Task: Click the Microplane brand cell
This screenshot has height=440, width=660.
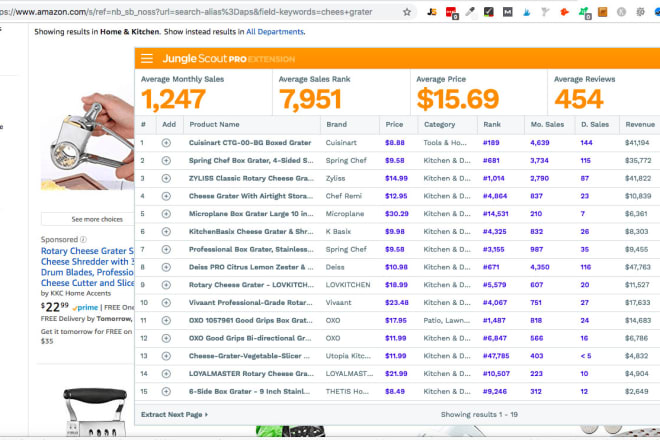Action: coord(345,214)
